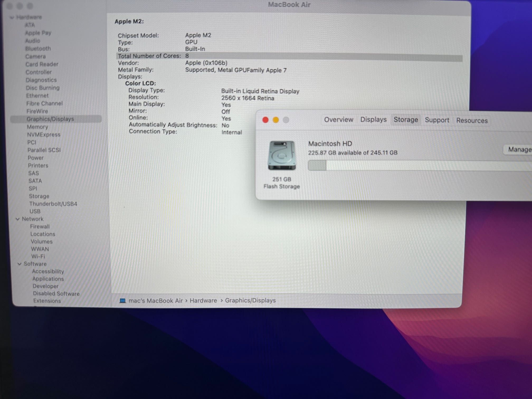Click the Metal Family value text
The image size is (532, 399).
[x=236, y=70]
